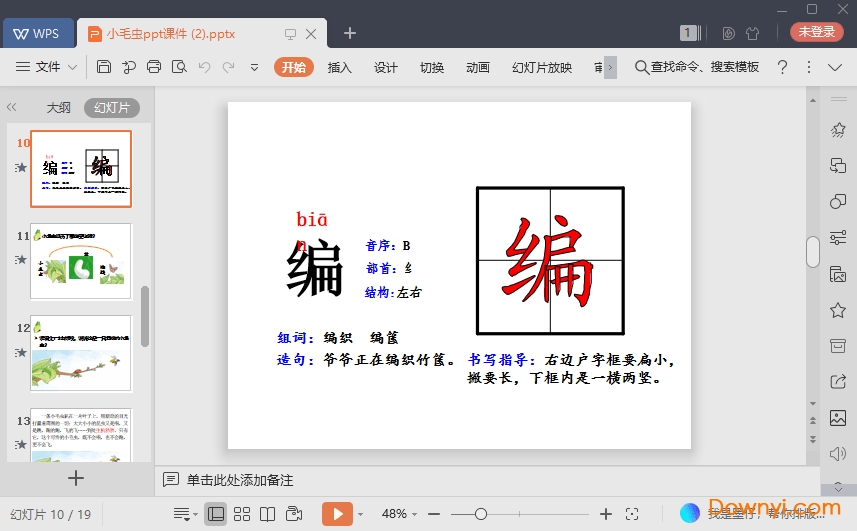Collapse the slide thumbnail panel
Viewport: 857px width, 531px height.
tap(12, 107)
